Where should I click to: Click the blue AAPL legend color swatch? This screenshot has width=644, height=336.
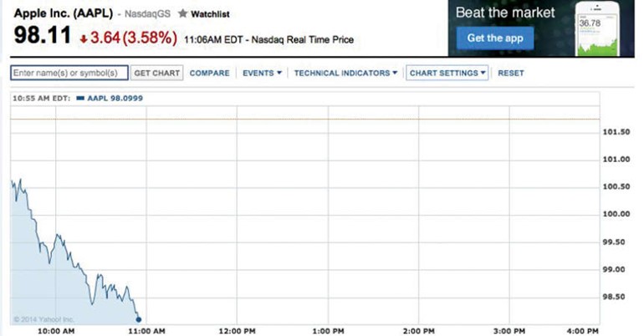tap(80, 98)
